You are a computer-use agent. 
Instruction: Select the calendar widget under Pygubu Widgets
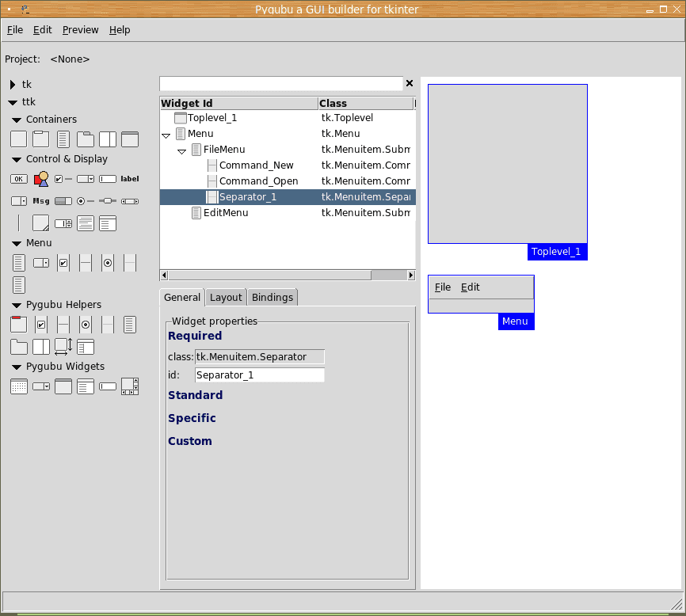[18, 386]
